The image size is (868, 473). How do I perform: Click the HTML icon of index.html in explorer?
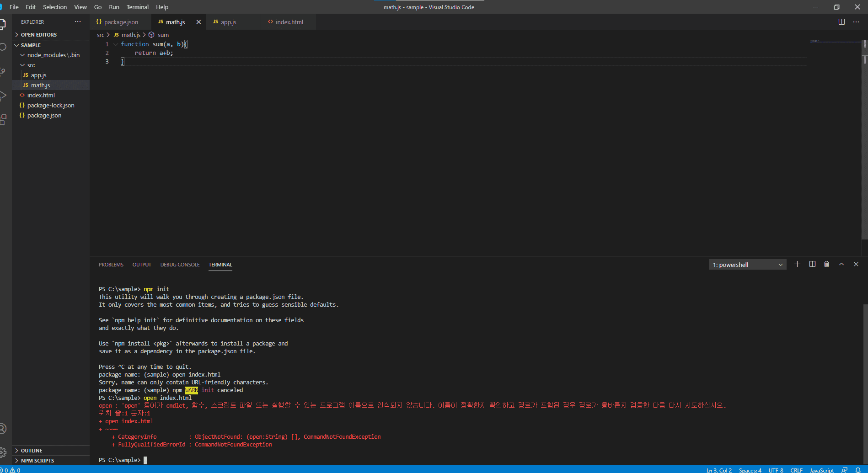[22, 95]
